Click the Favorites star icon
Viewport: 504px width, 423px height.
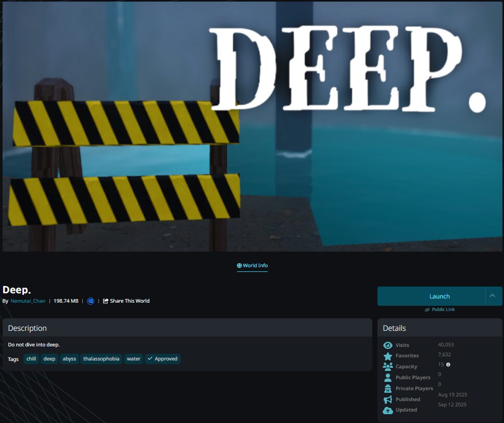click(388, 356)
